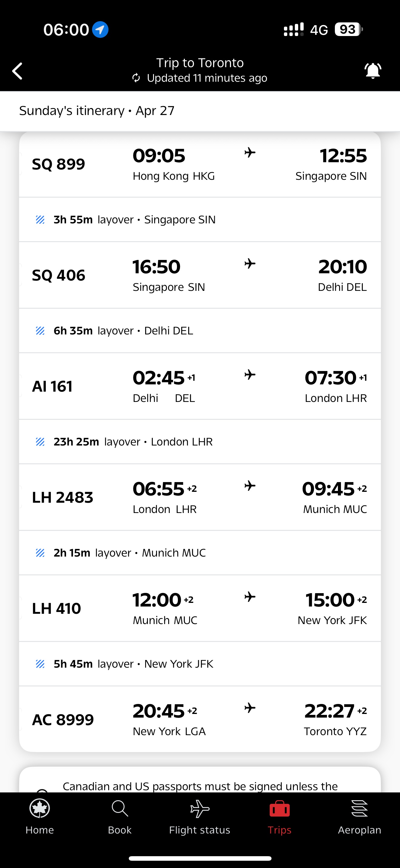
Task: Tap the 23h 25m London layover row
Action: pos(200,442)
